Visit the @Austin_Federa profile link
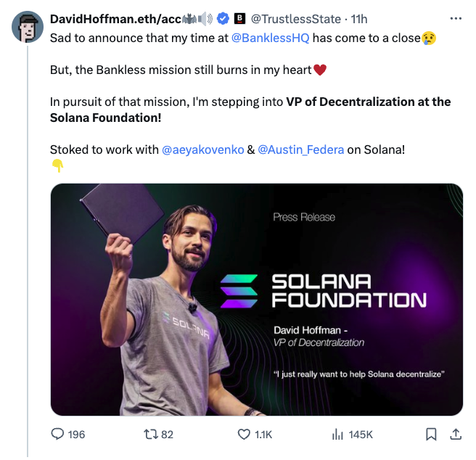Screen dimensions: 476x460 [300, 149]
